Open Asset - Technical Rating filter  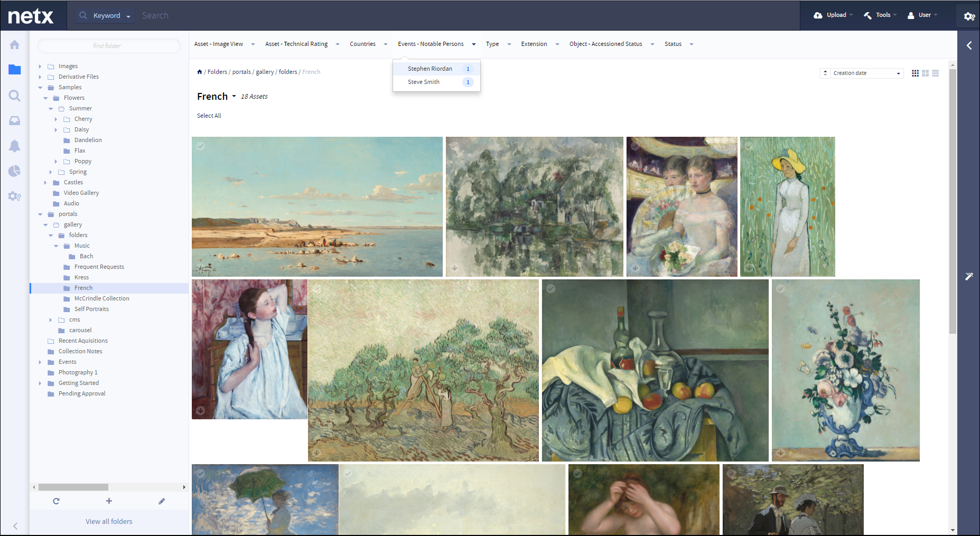pyautogui.click(x=302, y=44)
